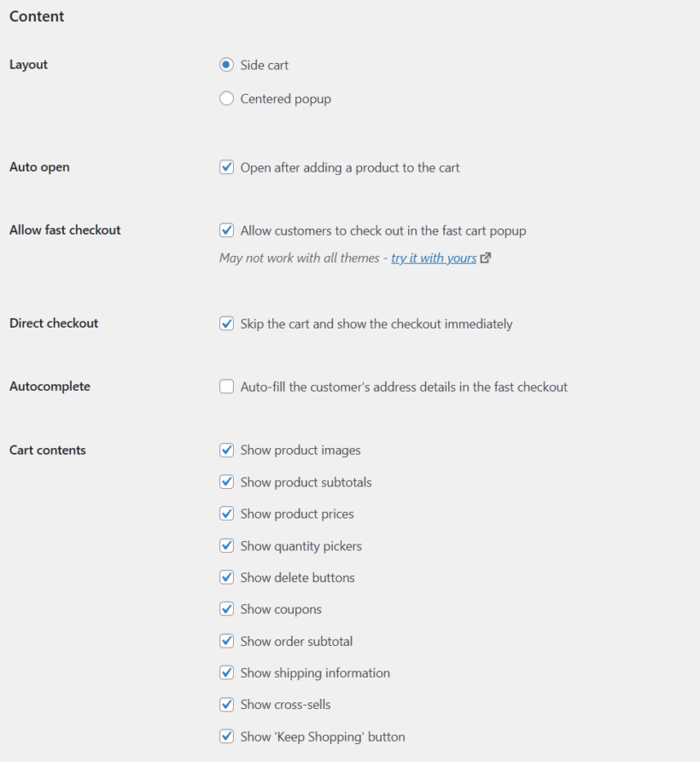Disable the 'Keep Shopping' button option
This screenshot has width=700, height=762.
pos(226,736)
